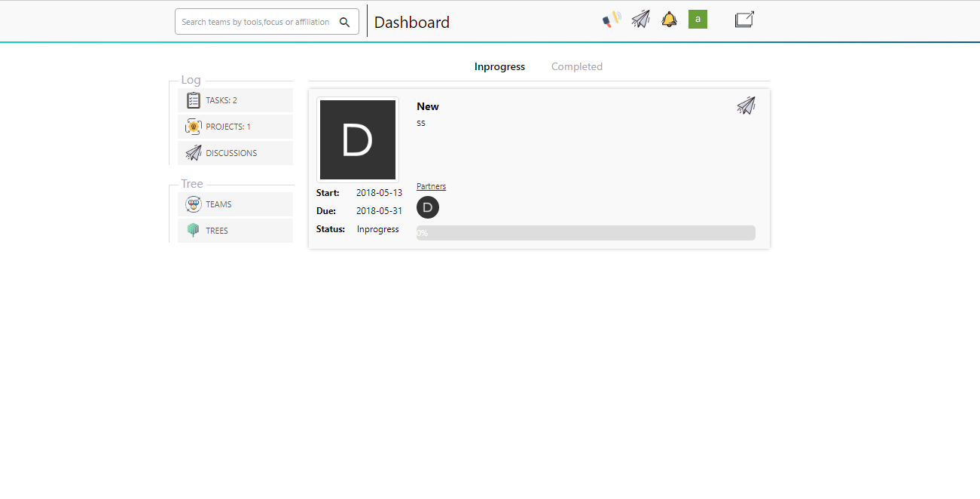Open messages via header paper plane icon
This screenshot has height=499, width=980.
click(640, 20)
